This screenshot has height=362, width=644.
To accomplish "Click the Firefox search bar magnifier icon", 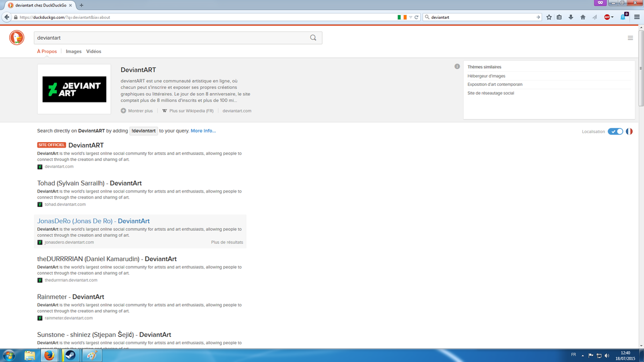I will (x=427, y=17).
